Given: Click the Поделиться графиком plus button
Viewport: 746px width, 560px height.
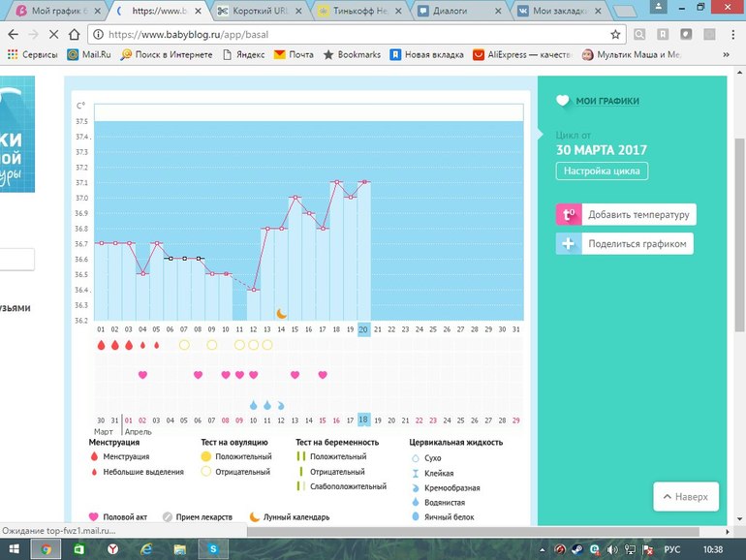Looking at the screenshot, I should pos(569,244).
